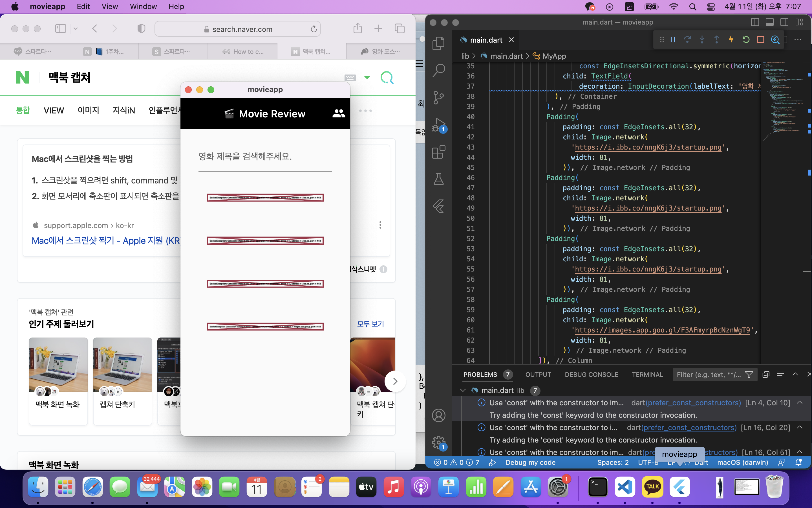Switch to DEBUG CONSOLE tab
This screenshot has width=812, height=508.
592,375
